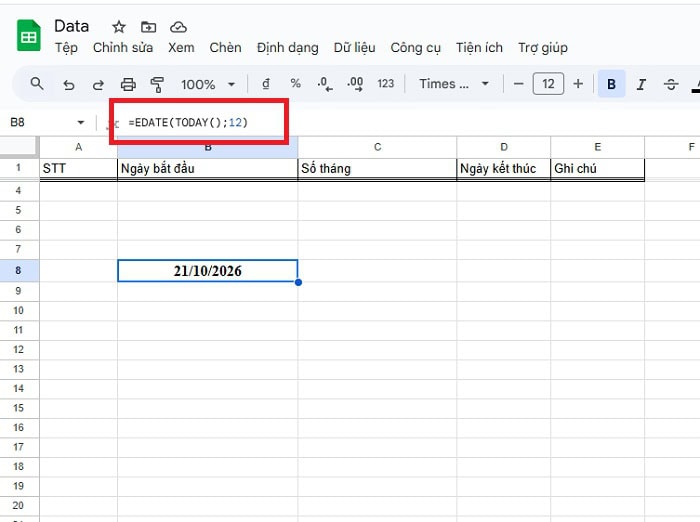Toggle strikethrough formatting
The height and width of the screenshot is (522, 700).
pyautogui.click(x=671, y=84)
